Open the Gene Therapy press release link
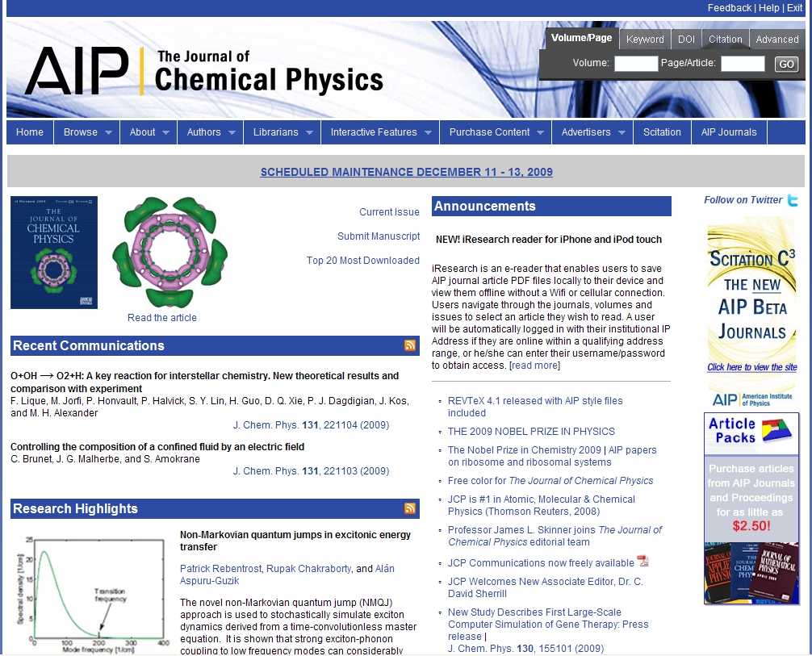The image size is (812, 656). point(548,624)
